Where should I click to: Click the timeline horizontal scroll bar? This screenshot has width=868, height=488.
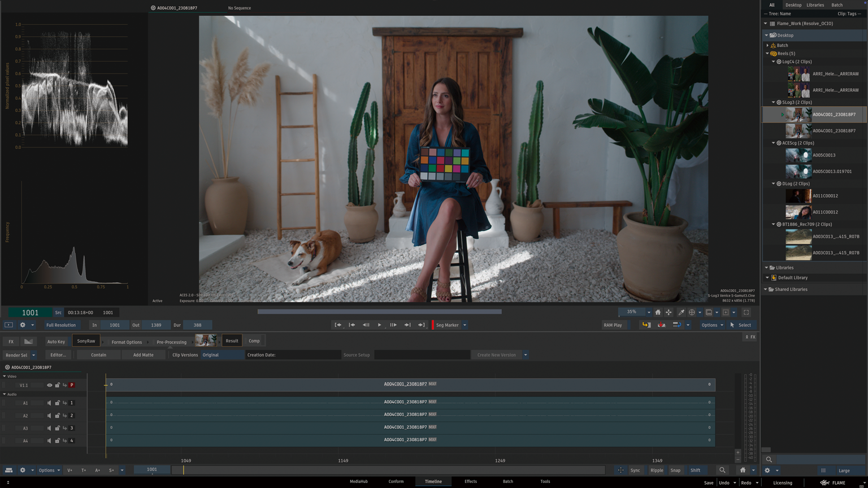[388, 470]
